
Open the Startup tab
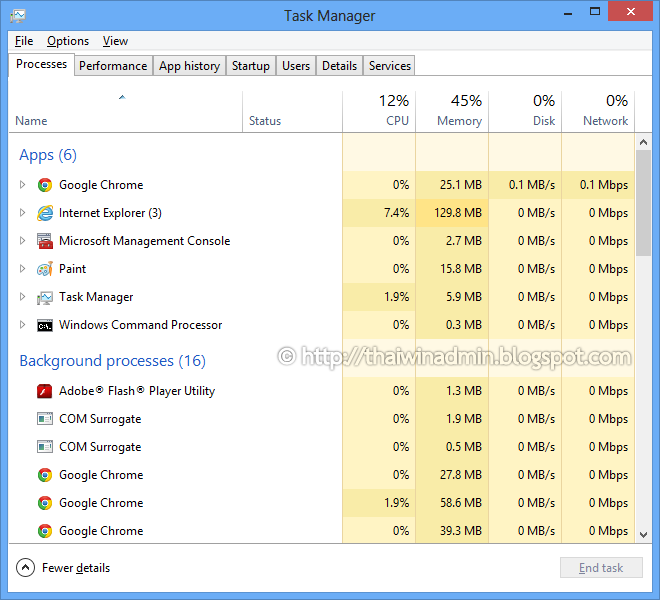pos(251,66)
